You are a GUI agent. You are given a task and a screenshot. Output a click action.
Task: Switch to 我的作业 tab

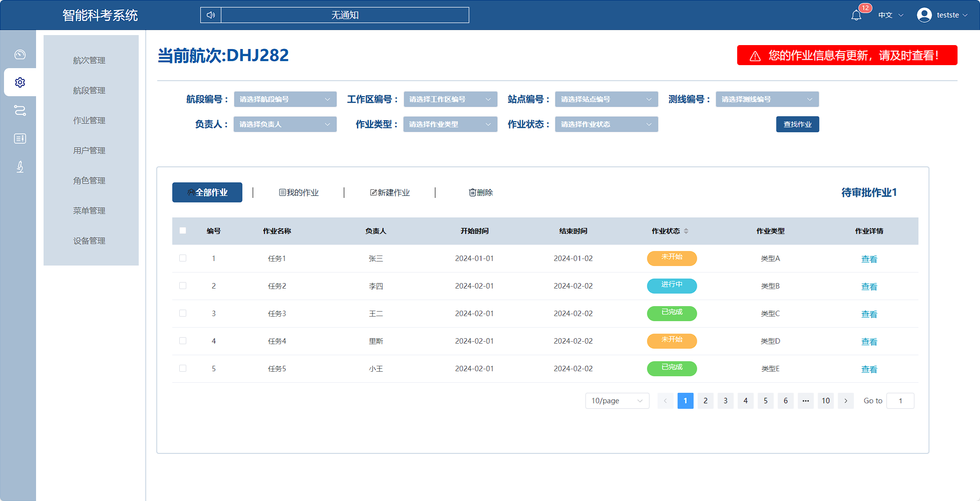coord(299,192)
